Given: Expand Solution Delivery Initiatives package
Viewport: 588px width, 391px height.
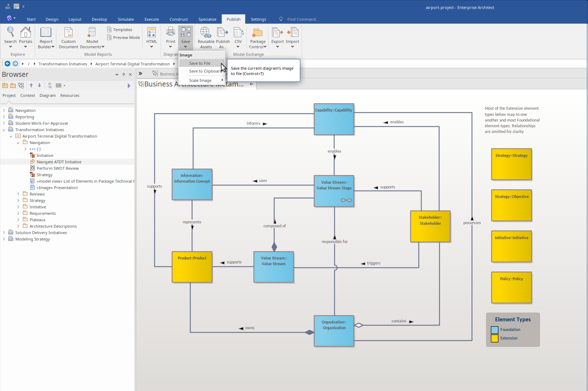Looking at the screenshot, I should coord(4,233).
